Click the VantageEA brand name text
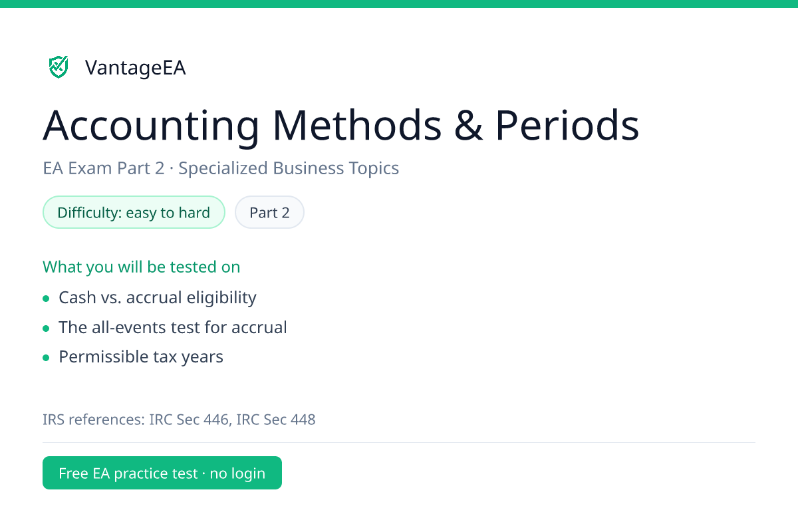The width and height of the screenshot is (798, 532). (x=136, y=68)
